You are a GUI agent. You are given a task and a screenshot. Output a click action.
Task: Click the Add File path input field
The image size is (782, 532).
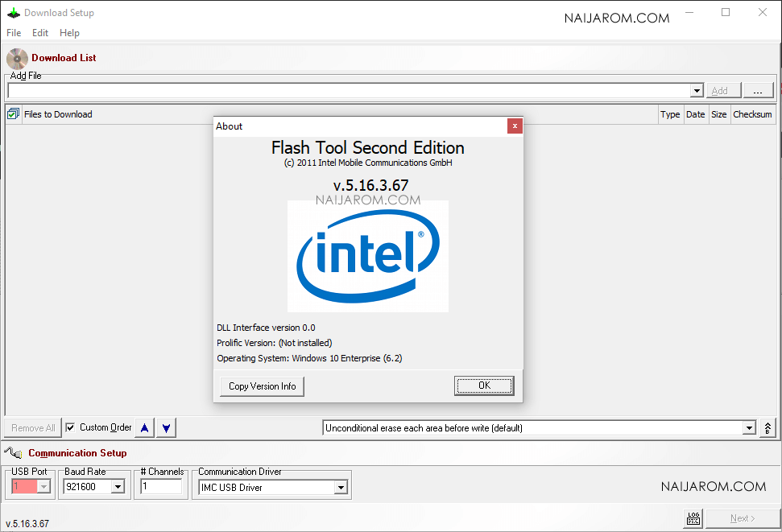pos(349,91)
